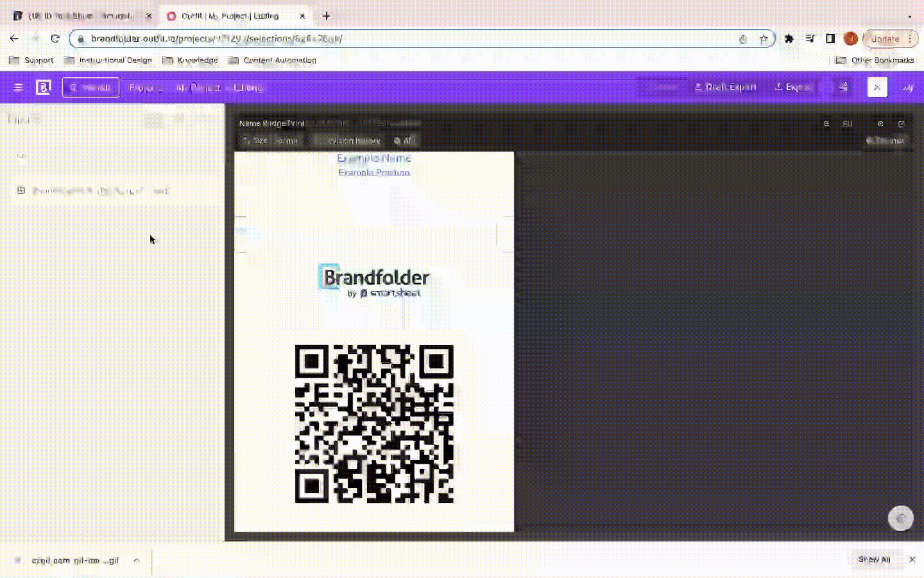This screenshot has height=578, width=924.
Task: Click the Size Format button
Action: point(270,141)
